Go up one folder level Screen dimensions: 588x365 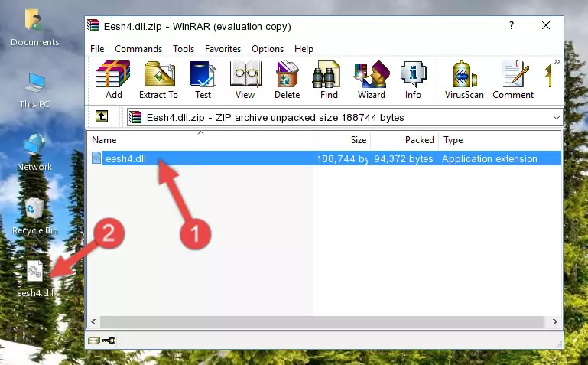point(102,116)
